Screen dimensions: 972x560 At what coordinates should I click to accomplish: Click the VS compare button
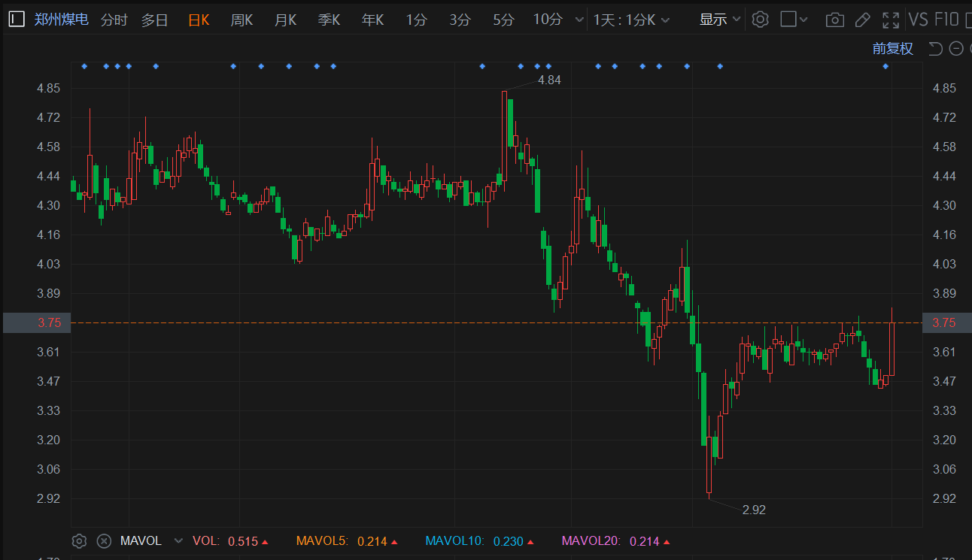(918, 20)
